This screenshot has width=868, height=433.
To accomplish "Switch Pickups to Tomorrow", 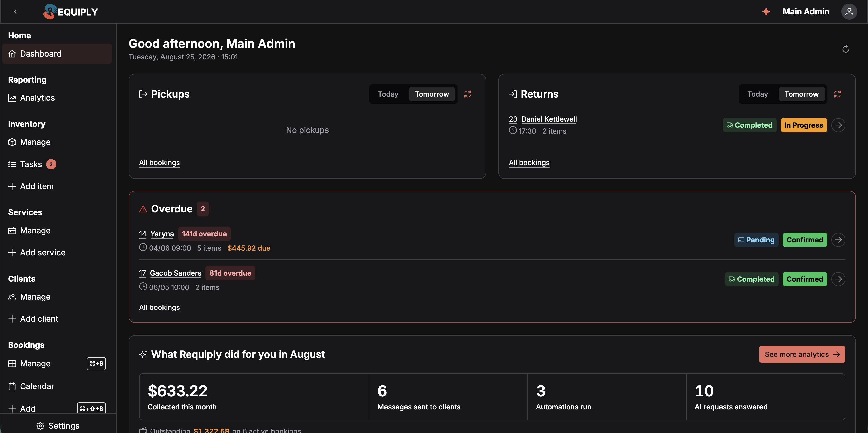I will (x=432, y=94).
